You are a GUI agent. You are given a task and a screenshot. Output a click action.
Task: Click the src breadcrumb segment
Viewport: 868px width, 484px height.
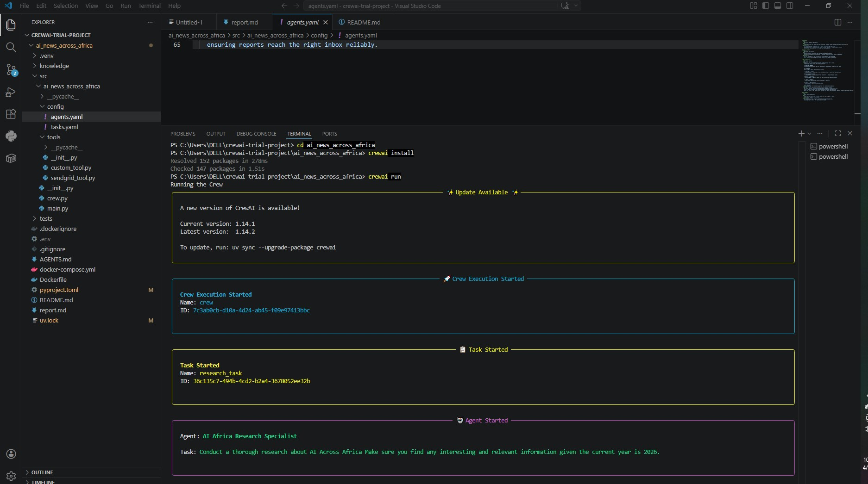(x=236, y=35)
